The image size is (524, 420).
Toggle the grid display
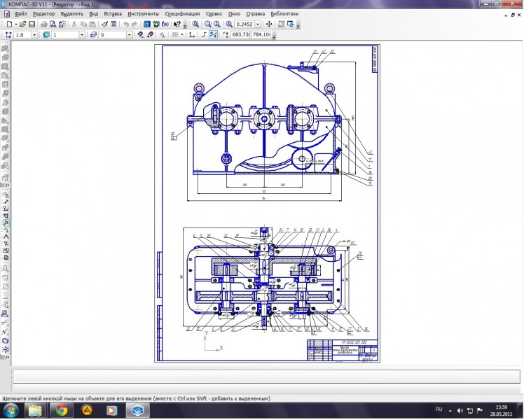pyautogui.click(x=174, y=35)
